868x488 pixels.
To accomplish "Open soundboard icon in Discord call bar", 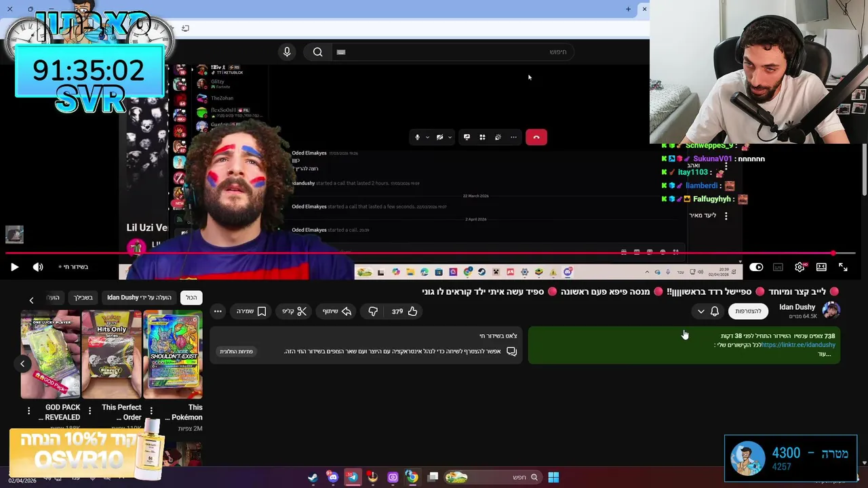I will pyautogui.click(x=498, y=137).
